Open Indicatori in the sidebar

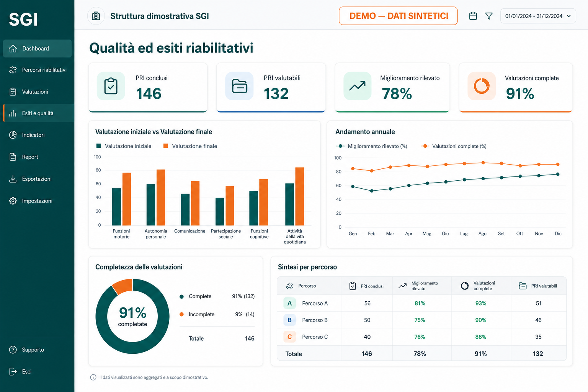click(37, 135)
